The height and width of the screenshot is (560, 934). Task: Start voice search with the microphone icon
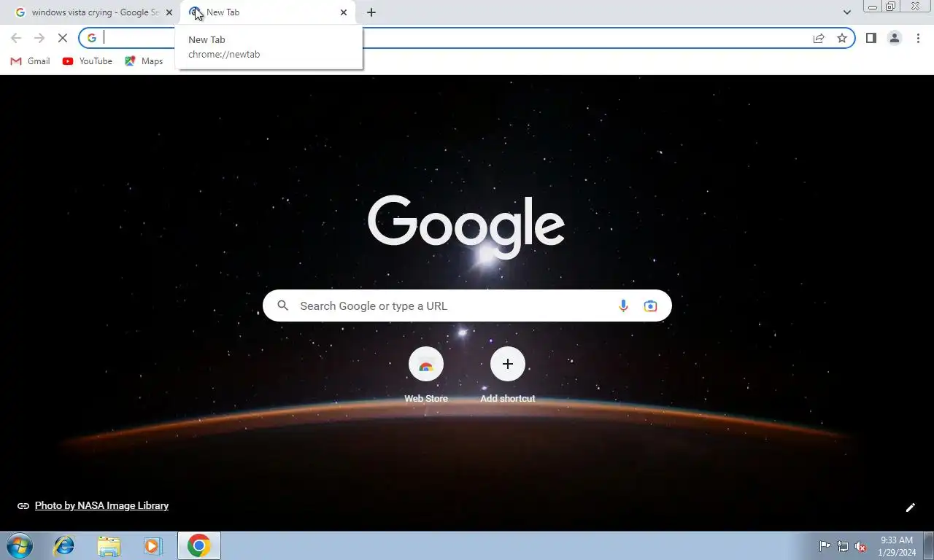[x=623, y=306]
